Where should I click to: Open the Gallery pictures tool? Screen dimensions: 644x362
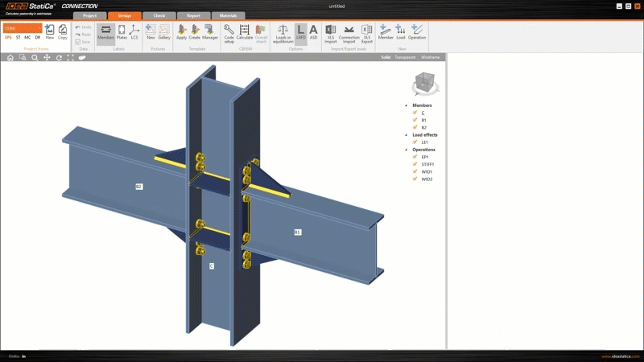[164, 32]
